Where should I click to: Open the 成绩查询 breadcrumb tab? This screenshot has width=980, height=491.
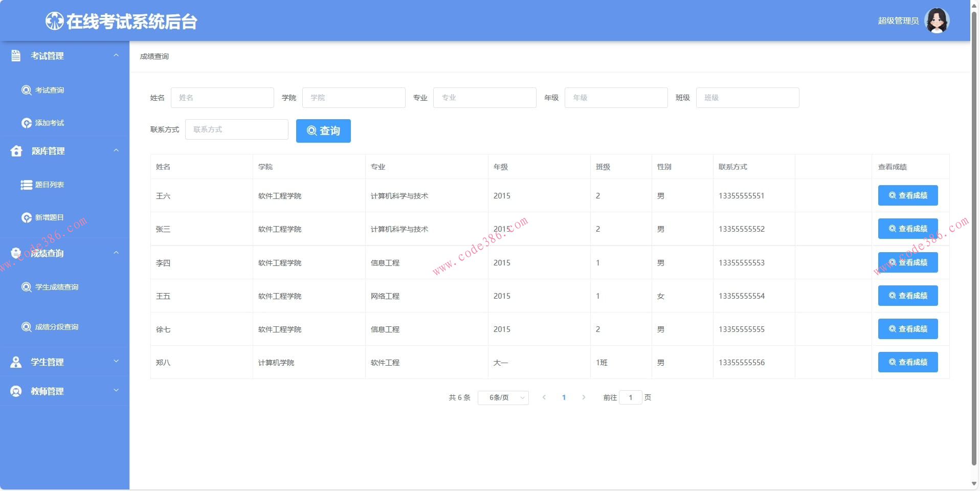tap(154, 56)
